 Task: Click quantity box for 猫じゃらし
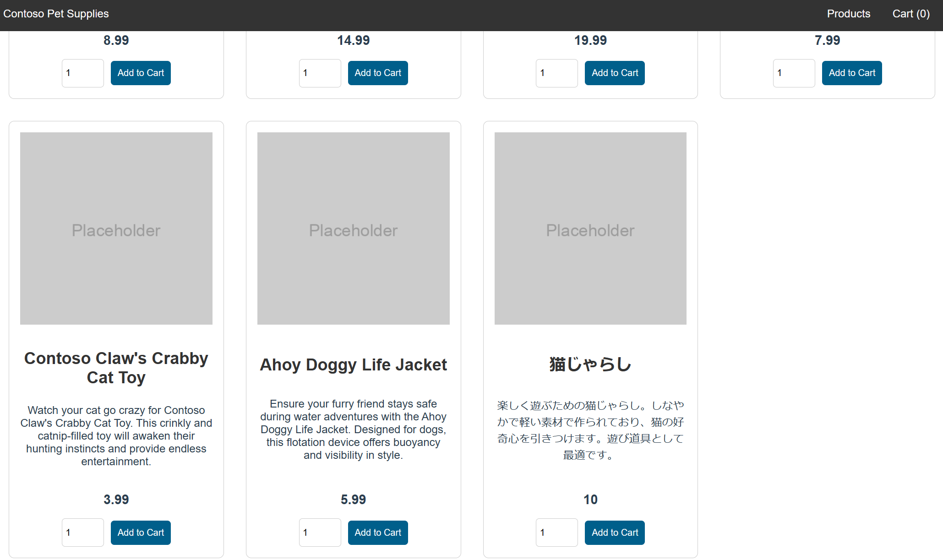(x=556, y=533)
